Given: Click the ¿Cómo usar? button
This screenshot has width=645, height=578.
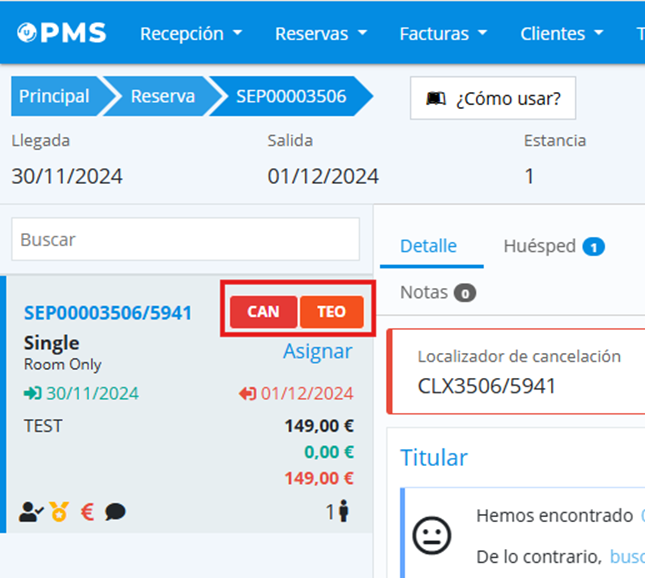Looking at the screenshot, I should (493, 98).
